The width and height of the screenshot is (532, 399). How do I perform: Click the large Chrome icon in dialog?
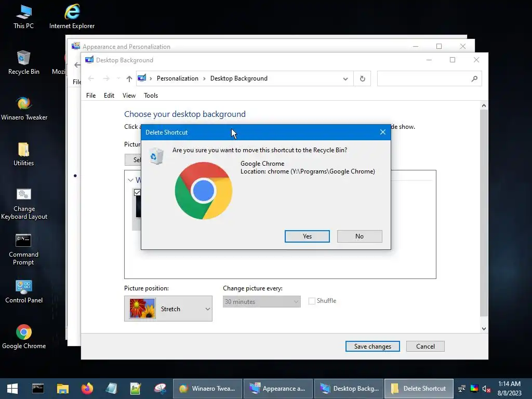point(204,191)
